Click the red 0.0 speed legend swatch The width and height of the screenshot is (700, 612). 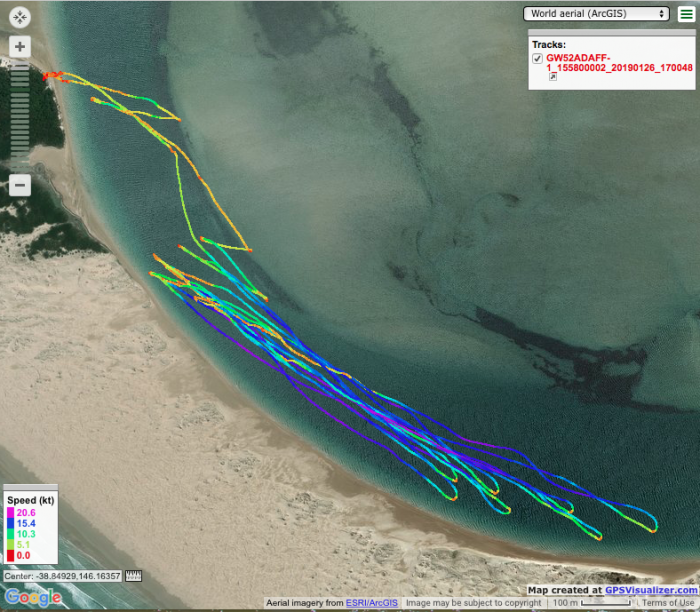[x=11, y=554]
